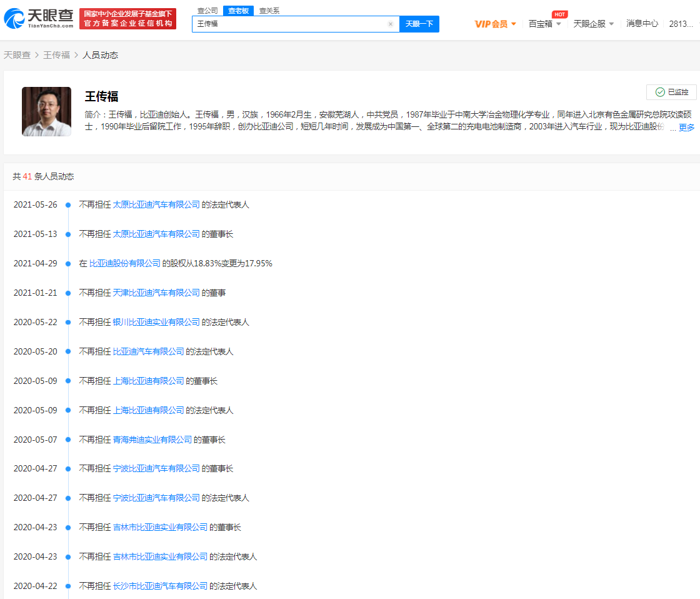The width and height of the screenshot is (700, 599).
Task: Click the 已监控 monitoring toggle button
Action: (671, 92)
